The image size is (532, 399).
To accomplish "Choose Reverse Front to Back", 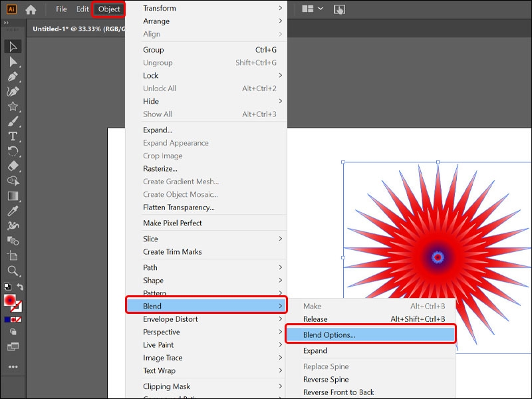I will pos(370,392).
